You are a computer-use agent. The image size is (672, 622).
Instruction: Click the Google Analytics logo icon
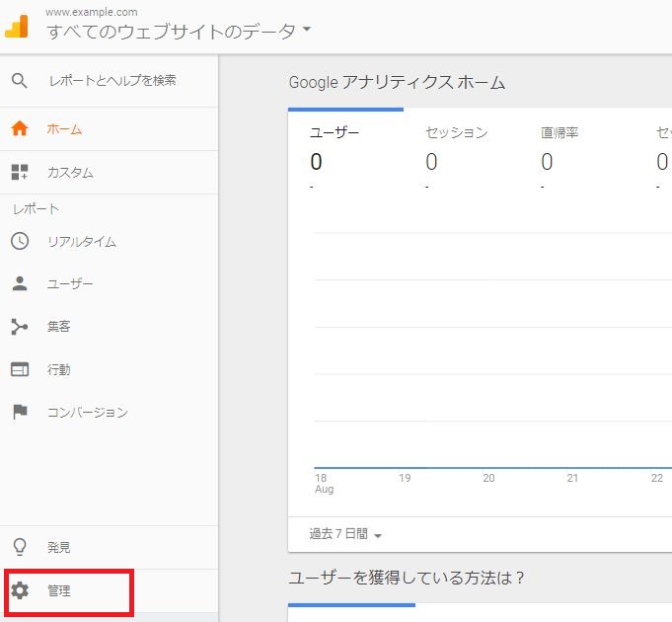17,26
